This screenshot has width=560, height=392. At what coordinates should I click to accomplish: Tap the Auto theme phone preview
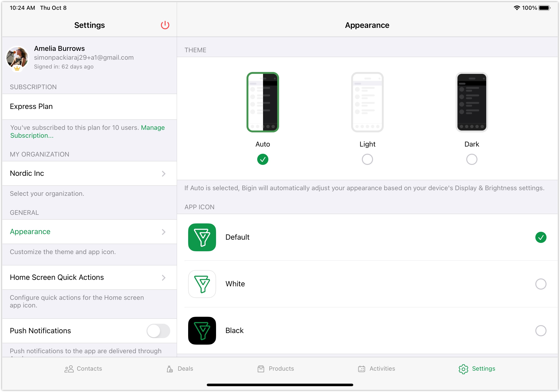[x=262, y=102]
